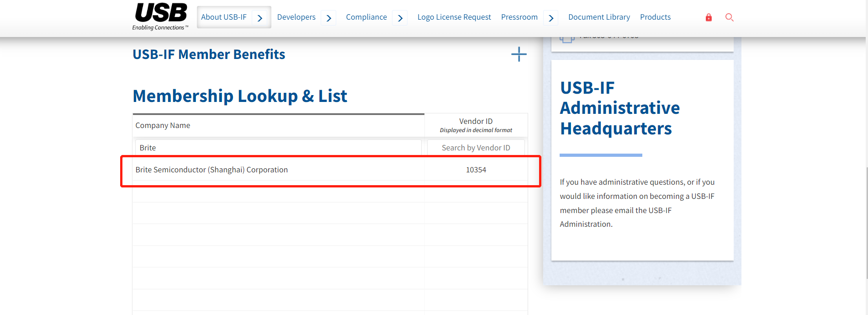868x315 pixels.
Task: Sort by the Vendor ID column header
Action: [x=476, y=125]
